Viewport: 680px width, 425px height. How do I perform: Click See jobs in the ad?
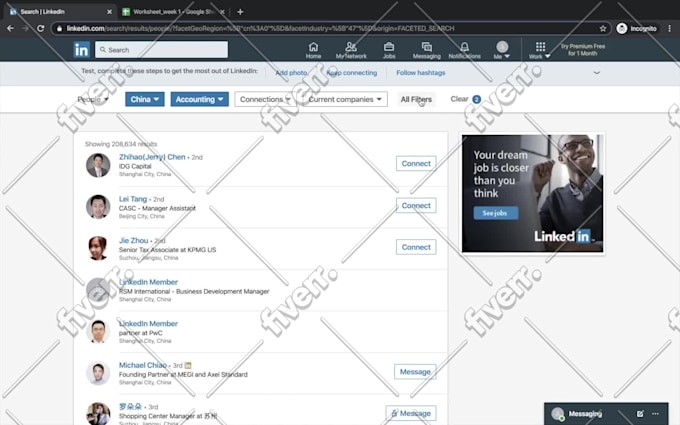point(496,213)
